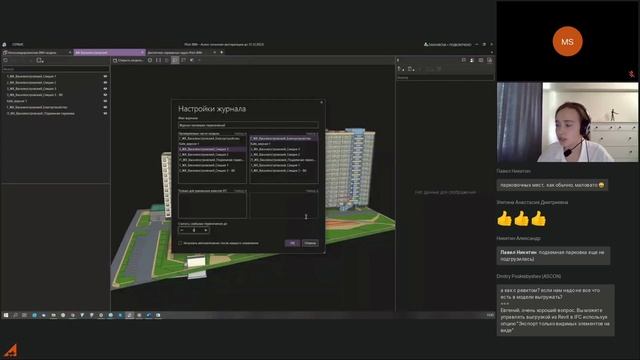Close the Настройки журнала dialog with X
This screenshot has width=640, height=360.
[x=321, y=102]
